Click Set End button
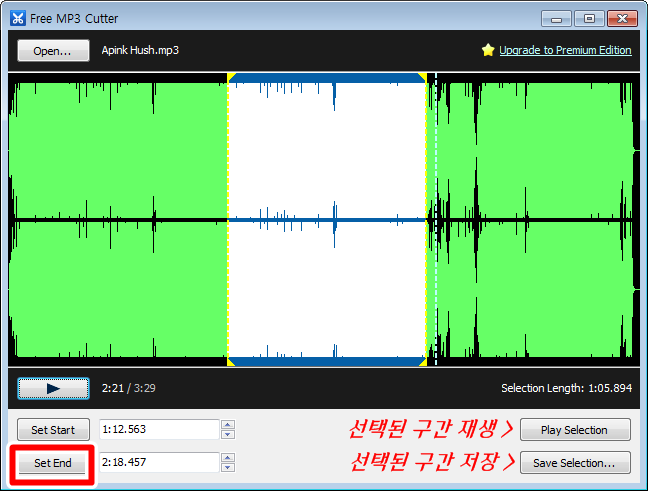Screen dimensions: 648x491 tap(52, 463)
